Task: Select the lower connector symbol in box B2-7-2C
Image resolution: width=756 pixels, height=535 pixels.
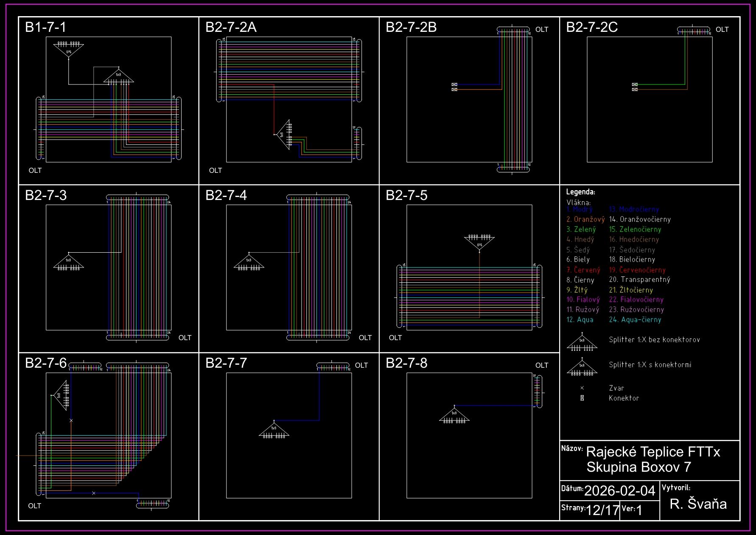Action: (635, 89)
